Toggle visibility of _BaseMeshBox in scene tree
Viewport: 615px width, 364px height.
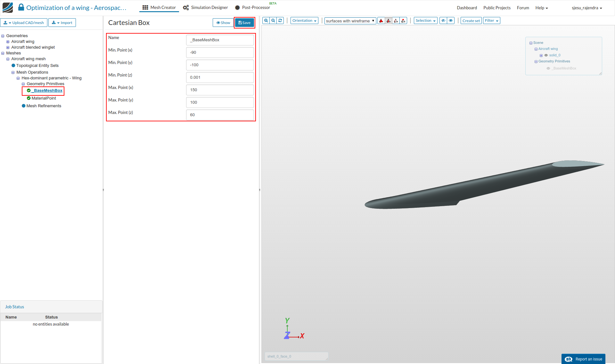(548, 68)
